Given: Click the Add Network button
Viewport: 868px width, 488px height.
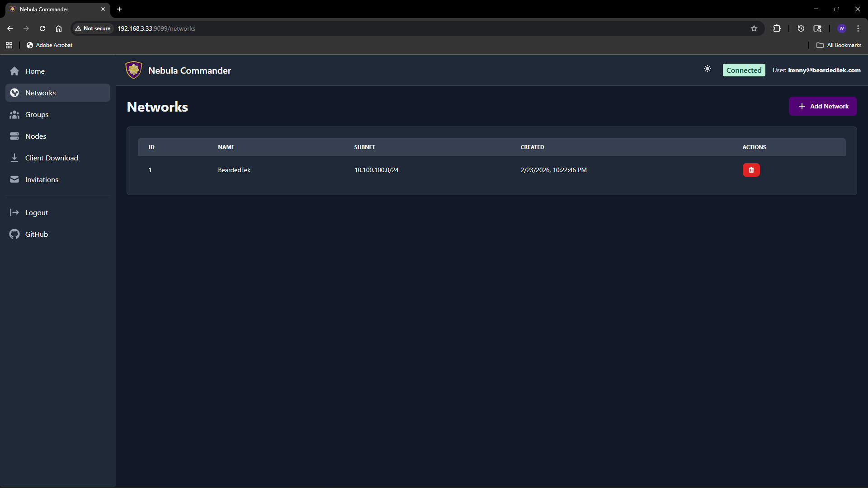Looking at the screenshot, I should [823, 106].
